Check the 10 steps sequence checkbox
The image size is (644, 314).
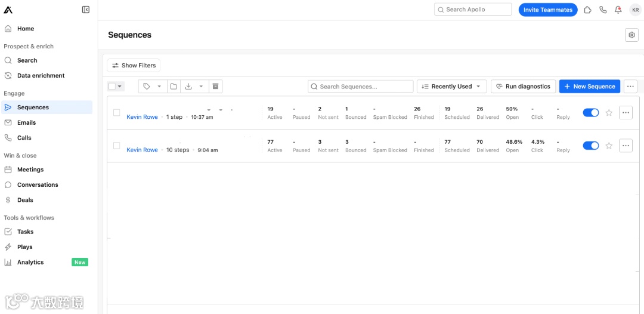click(117, 146)
